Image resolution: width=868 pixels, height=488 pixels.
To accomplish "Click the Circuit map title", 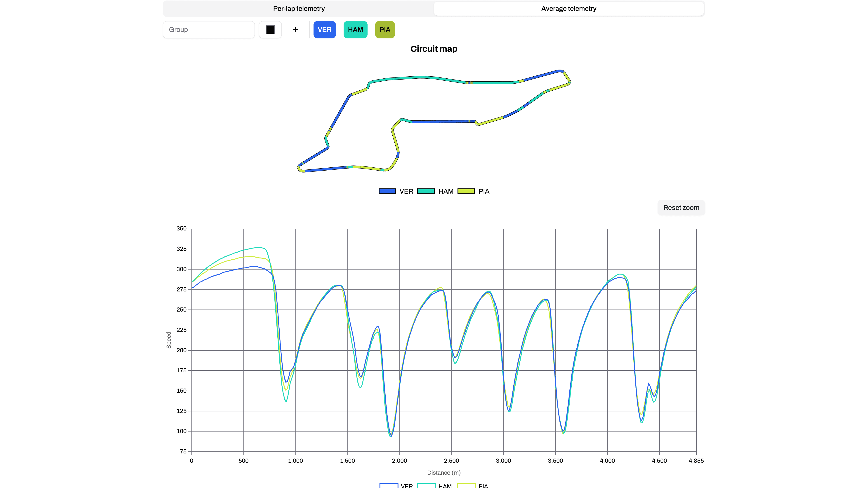I will click(x=434, y=49).
